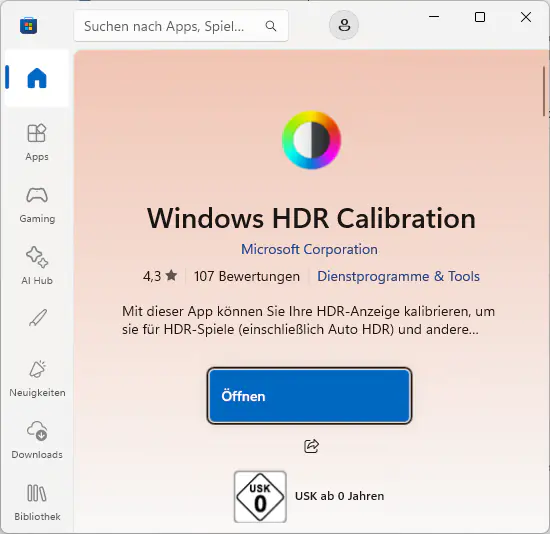550x534 pixels.
Task: Open the Downloads sidebar item
Action: pyautogui.click(x=37, y=440)
